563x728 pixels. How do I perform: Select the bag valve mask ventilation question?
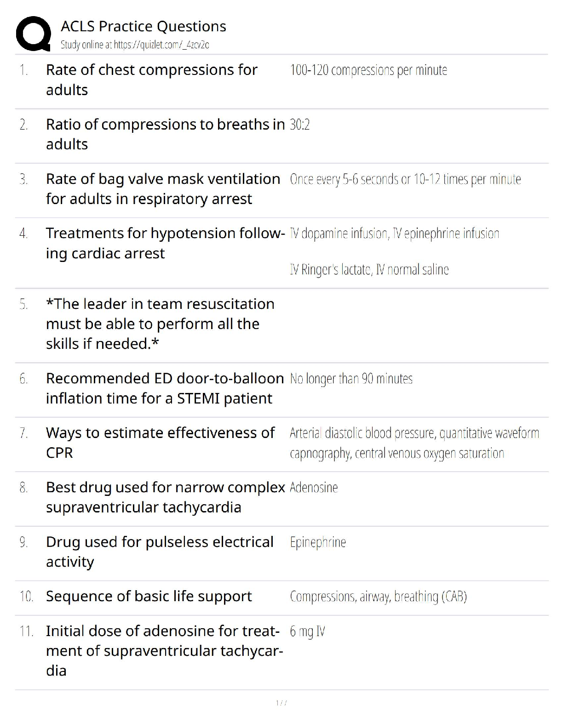coord(163,188)
